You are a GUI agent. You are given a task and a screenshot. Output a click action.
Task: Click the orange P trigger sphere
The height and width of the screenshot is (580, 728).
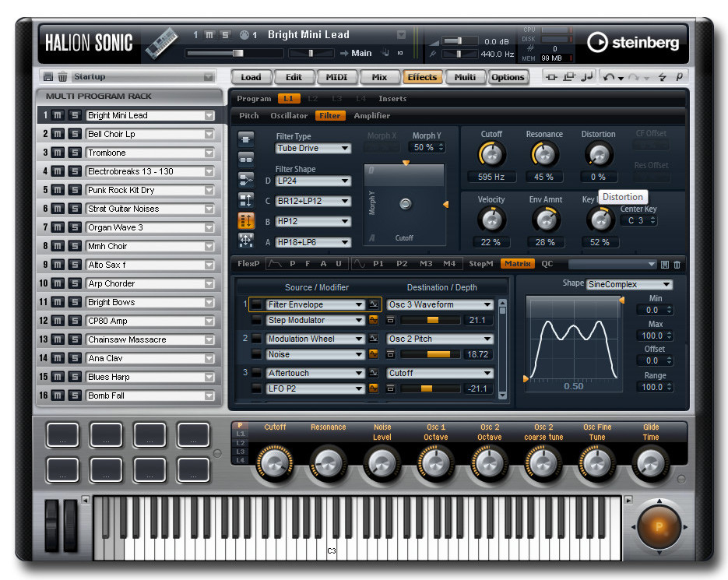pyautogui.click(x=659, y=526)
